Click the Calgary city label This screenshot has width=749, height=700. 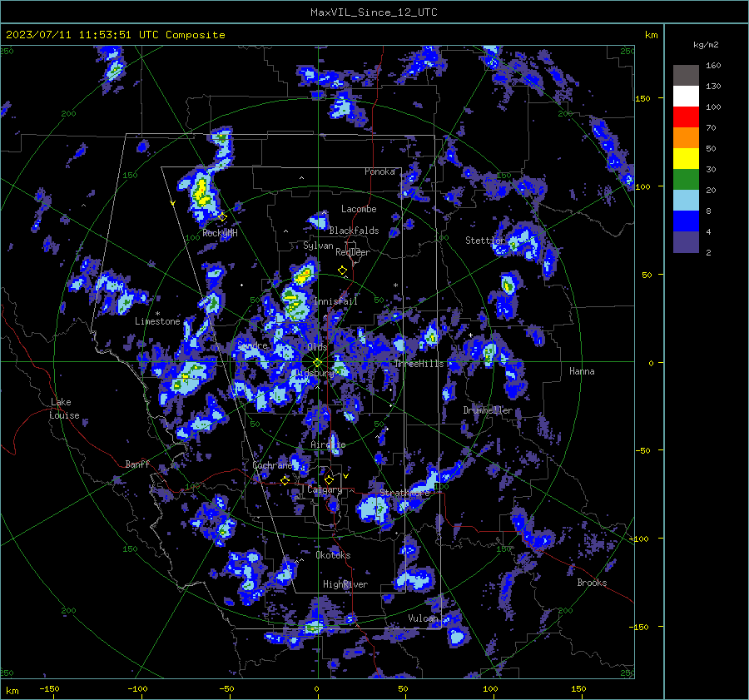pos(325,489)
